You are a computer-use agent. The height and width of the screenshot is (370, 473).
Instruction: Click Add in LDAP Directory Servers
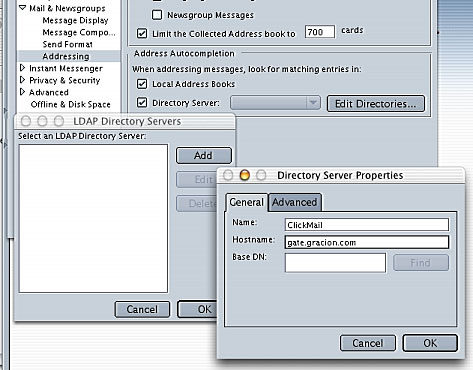(203, 155)
